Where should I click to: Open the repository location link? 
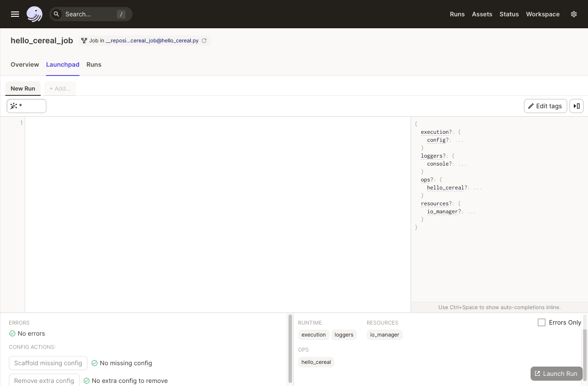(152, 41)
